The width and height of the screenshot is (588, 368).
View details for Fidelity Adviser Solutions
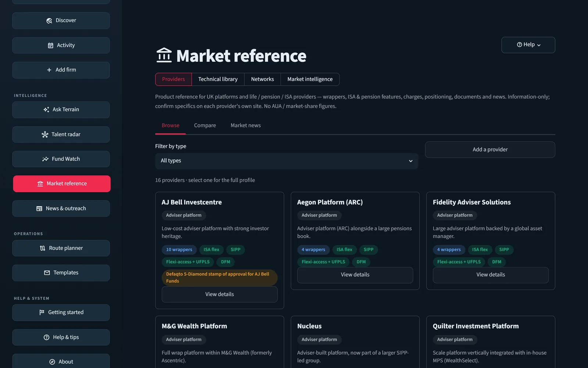[491, 275]
